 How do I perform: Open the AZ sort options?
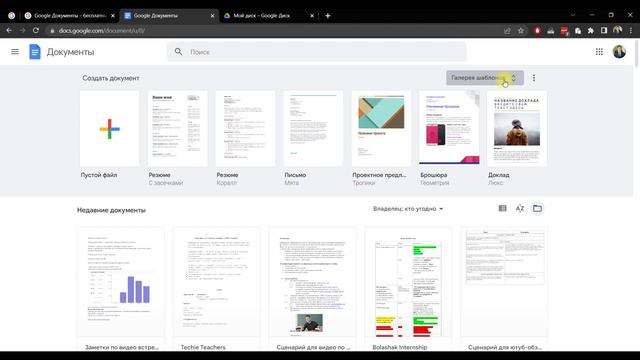pyautogui.click(x=520, y=209)
